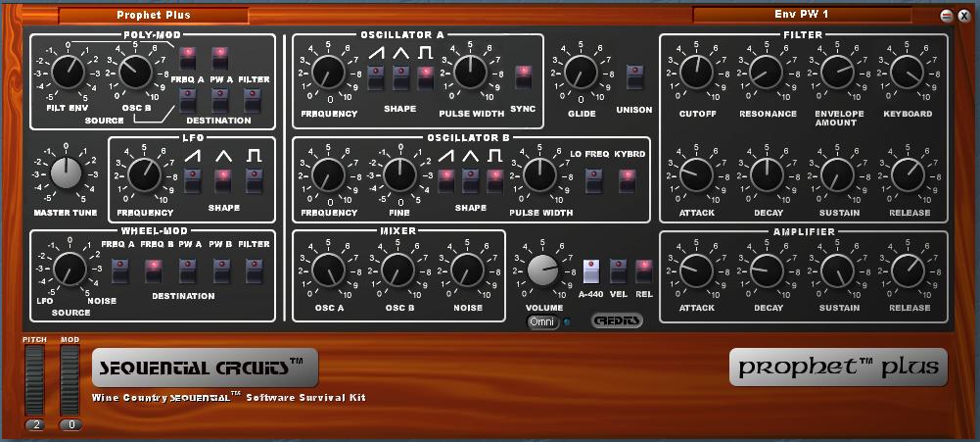Image resolution: width=980 pixels, height=442 pixels.
Task: Toggle Oscillator B triangle shape switch
Action: (471, 180)
